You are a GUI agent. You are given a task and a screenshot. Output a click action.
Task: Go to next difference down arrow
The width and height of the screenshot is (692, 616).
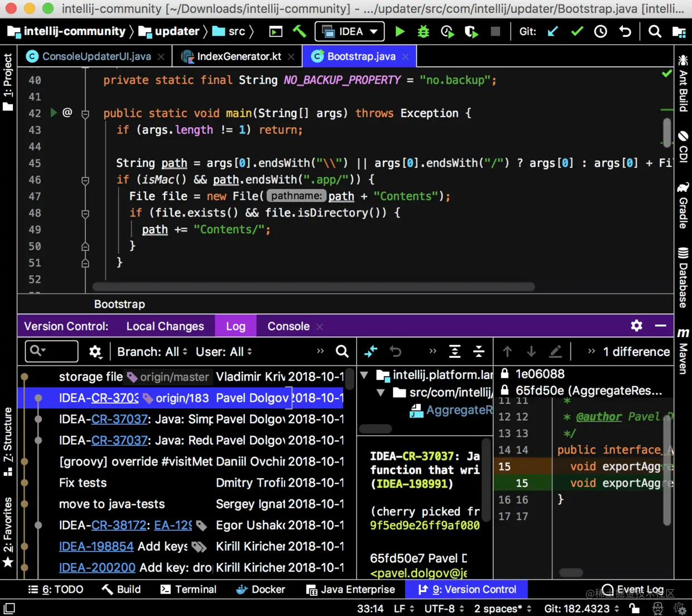pos(531,351)
